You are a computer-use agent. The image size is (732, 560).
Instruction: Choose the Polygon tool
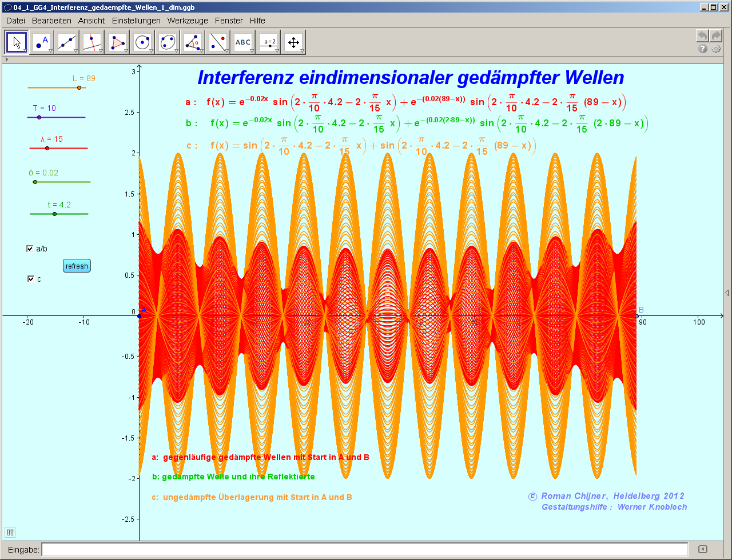117,42
